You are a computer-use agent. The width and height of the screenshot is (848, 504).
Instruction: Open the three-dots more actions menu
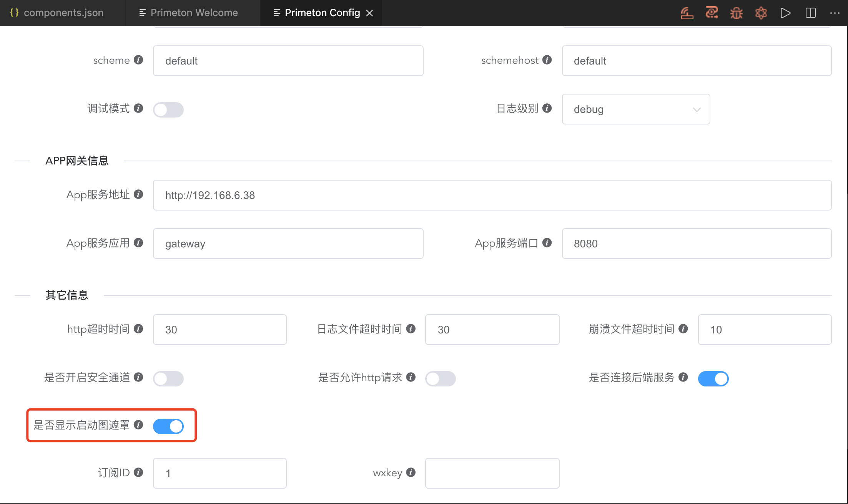[x=835, y=13]
